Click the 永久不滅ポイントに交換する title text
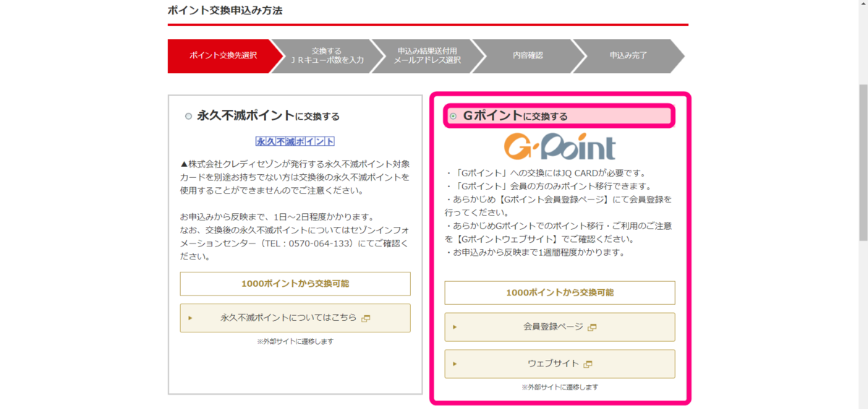Screen dimensions: 868x409 (x=268, y=116)
